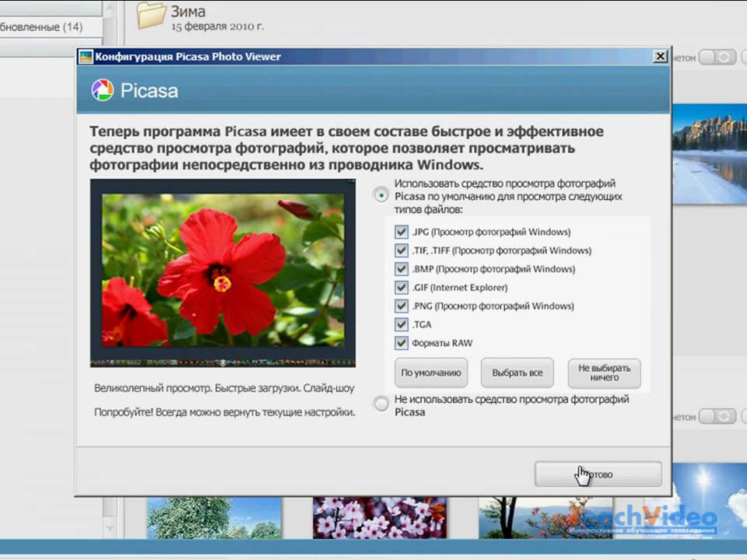Close the Picasa Photo Viewer configuration dialog

pos(660,57)
